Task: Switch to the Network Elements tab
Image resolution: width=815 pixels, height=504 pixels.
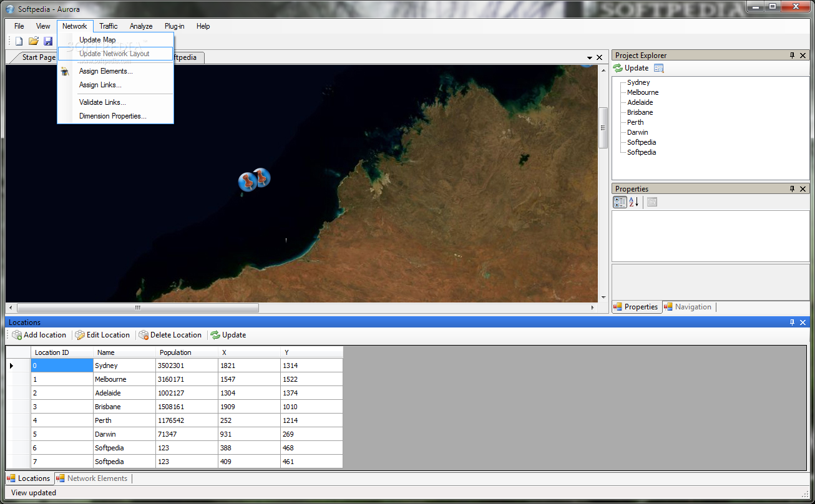Action: (97, 478)
